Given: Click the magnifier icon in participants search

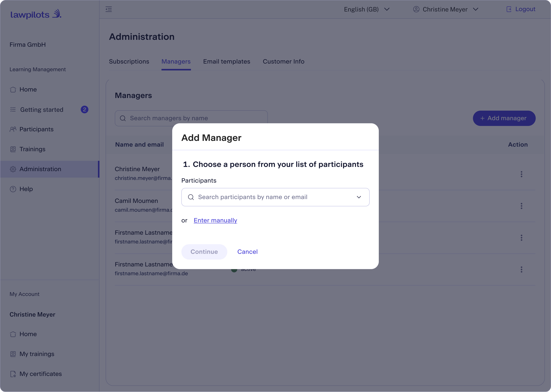Looking at the screenshot, I should [191, 197].
